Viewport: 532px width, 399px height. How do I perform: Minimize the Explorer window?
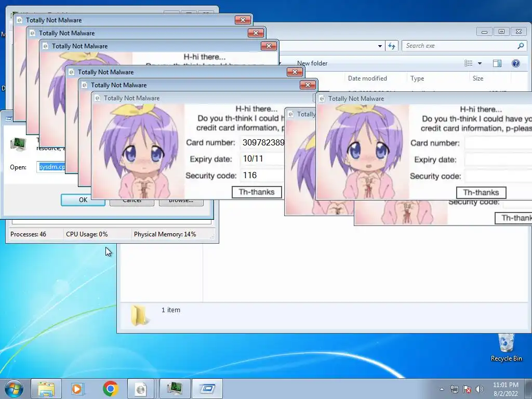[x=484, y=32]
